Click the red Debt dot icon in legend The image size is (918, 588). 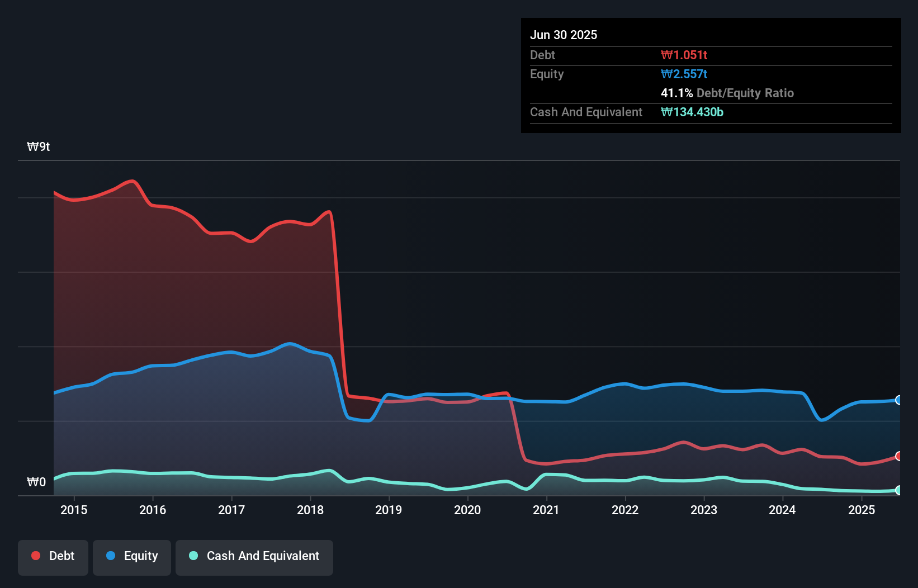tap(35, 556)
